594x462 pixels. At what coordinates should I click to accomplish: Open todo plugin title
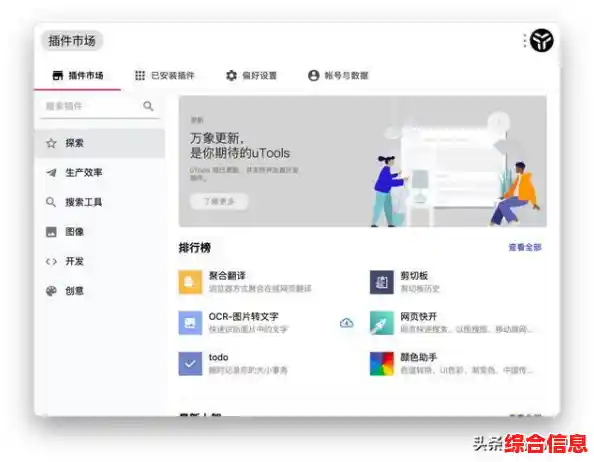218,357
